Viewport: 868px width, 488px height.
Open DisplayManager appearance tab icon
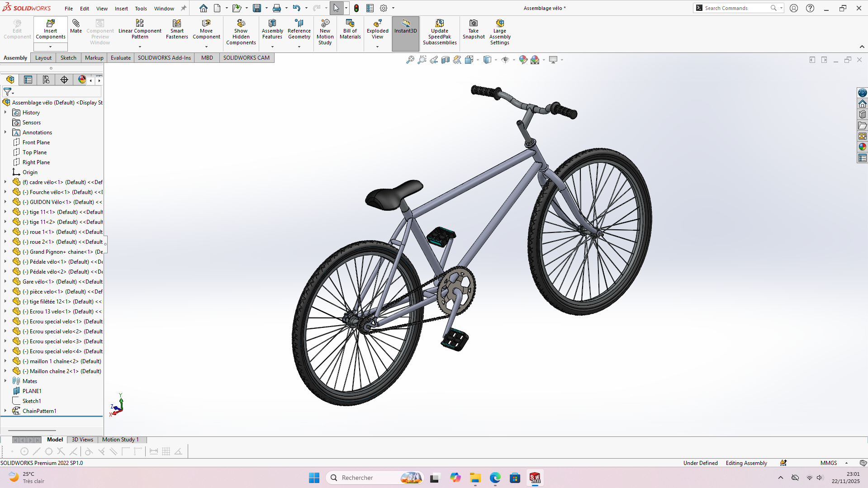(82, 80)
